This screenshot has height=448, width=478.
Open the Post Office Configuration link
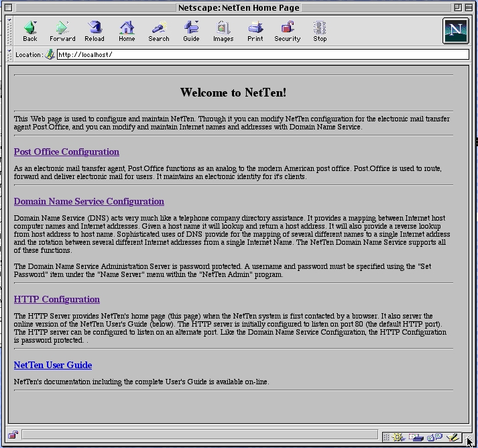point(66,152)
